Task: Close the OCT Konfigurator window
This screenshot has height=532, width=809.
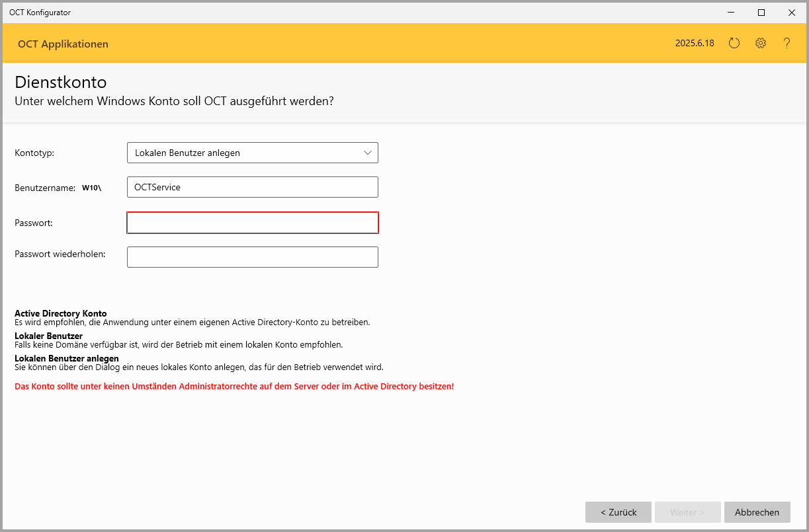Action: coord(791,13)
